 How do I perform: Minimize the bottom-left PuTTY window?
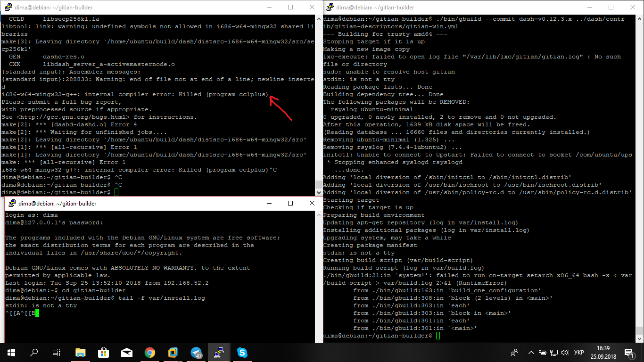[269, 203]
